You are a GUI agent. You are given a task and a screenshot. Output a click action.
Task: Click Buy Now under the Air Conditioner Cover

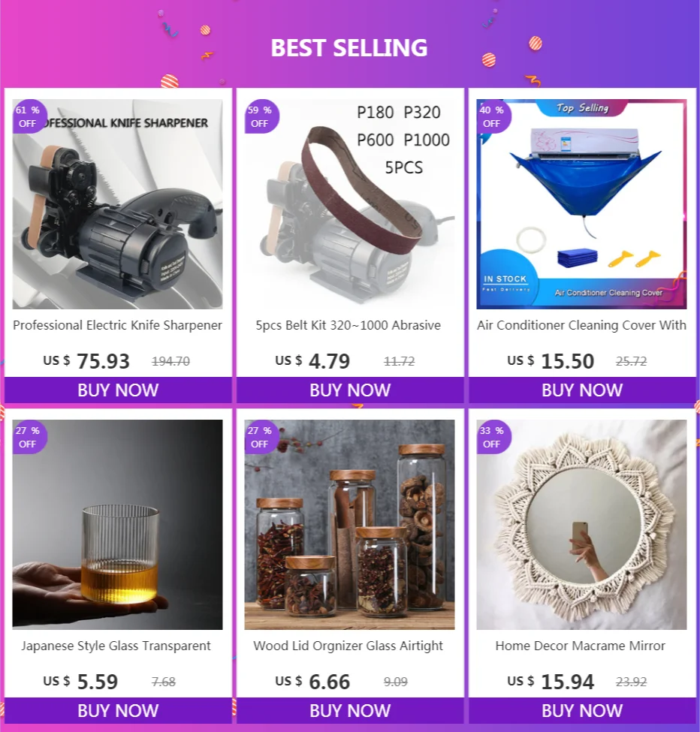coord(582,390)
